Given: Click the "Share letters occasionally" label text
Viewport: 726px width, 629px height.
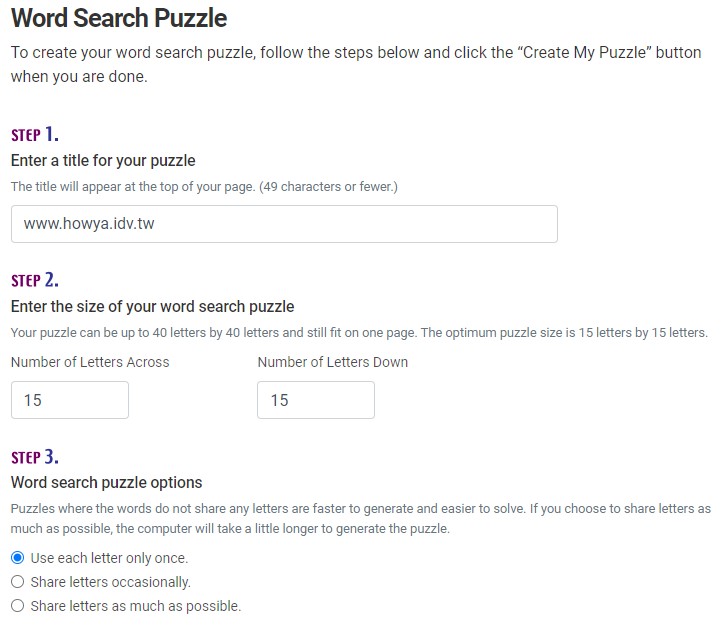Looking at the screenshot, I should 111,582.
